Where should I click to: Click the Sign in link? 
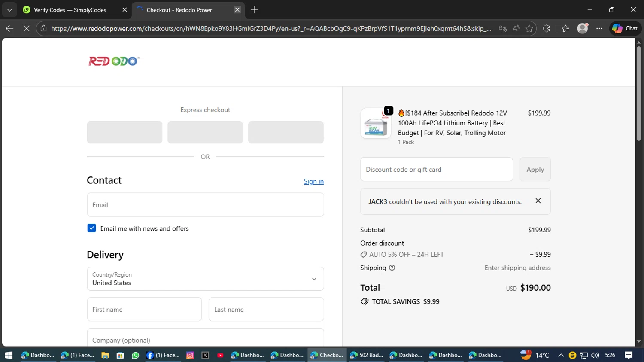[x=314, y=181]
